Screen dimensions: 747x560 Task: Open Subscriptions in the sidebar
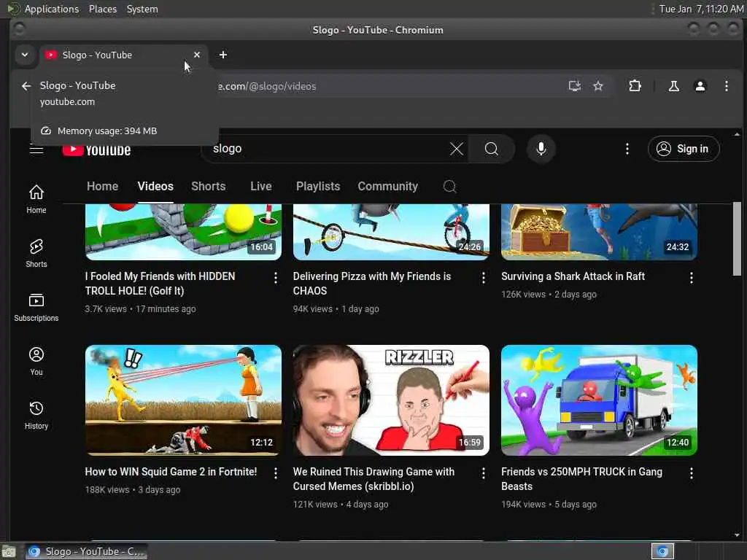click(x=36, y=307)
